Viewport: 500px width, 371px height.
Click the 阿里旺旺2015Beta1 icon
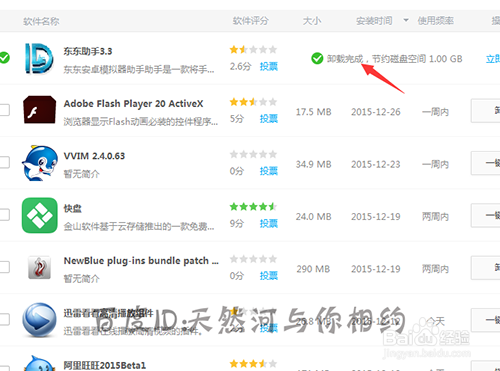pos(39,363)
